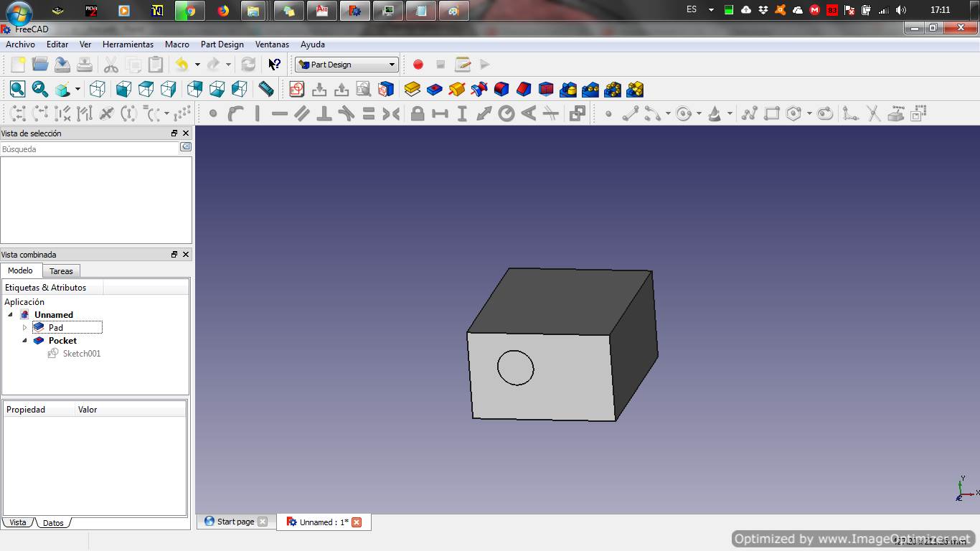The height and width of the screenshot is (551, 980).
Task: Open the Part Design workbench dropdown
Action: [347, 65]
